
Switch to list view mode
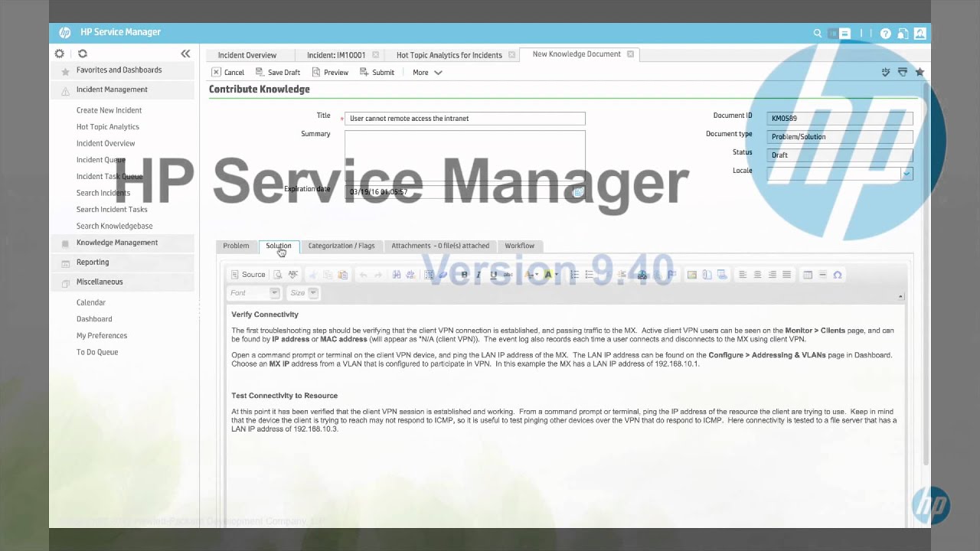(832, 33)
